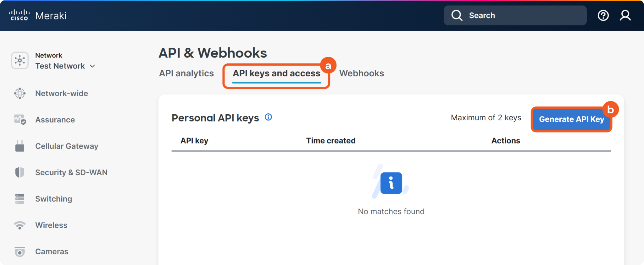The image size is (644, 265).
Task: Click the network hub icon selector
Action: 20,60
